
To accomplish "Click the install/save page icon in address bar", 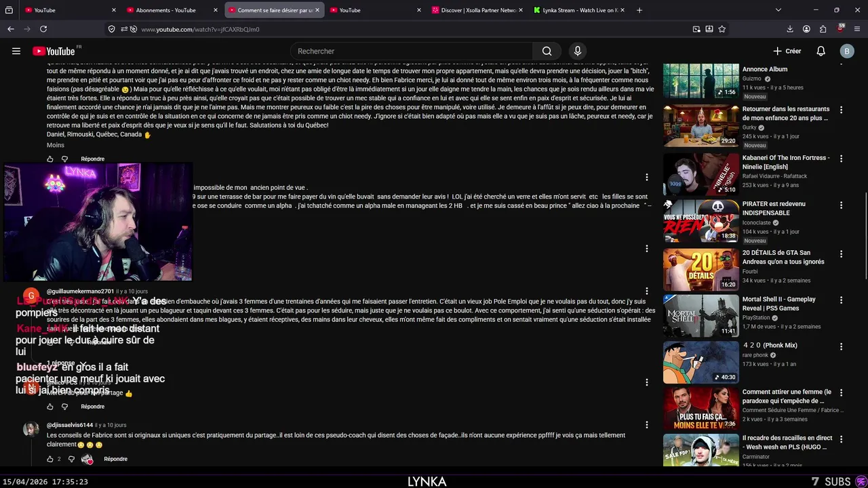I will 709,29.
